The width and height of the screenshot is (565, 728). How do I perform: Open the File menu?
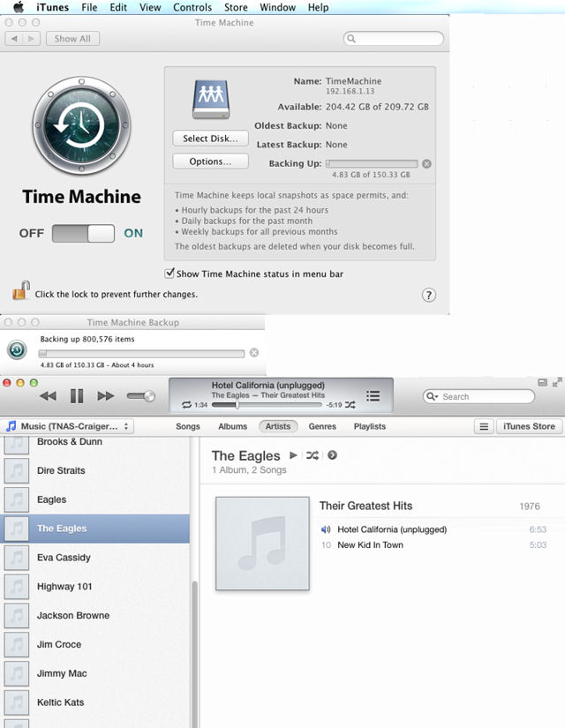[89, 7]
